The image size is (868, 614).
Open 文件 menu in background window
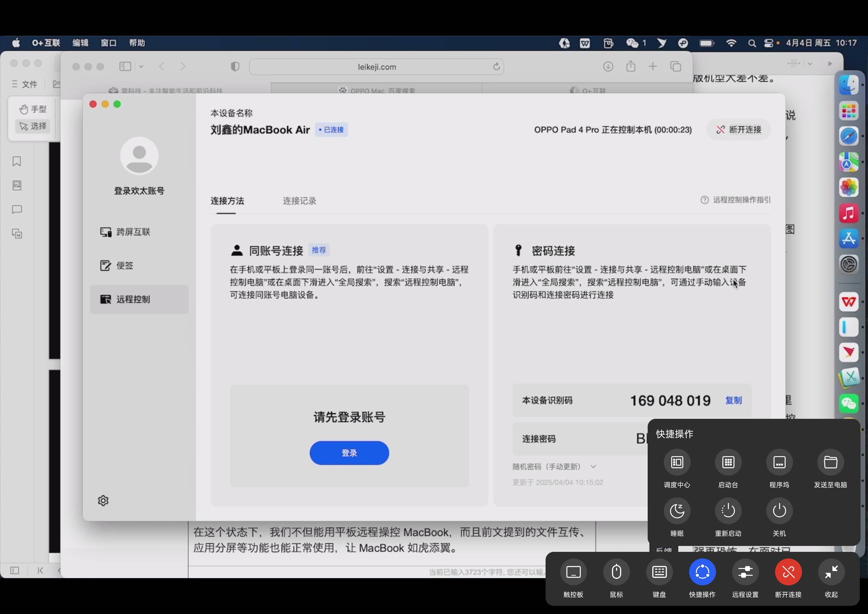click(x=24, y=84)
